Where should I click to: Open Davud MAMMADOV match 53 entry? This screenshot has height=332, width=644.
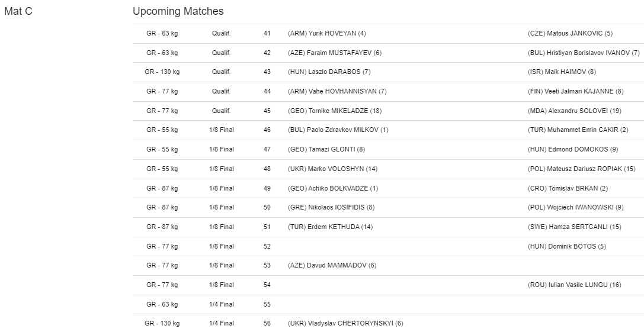[332, 265]
